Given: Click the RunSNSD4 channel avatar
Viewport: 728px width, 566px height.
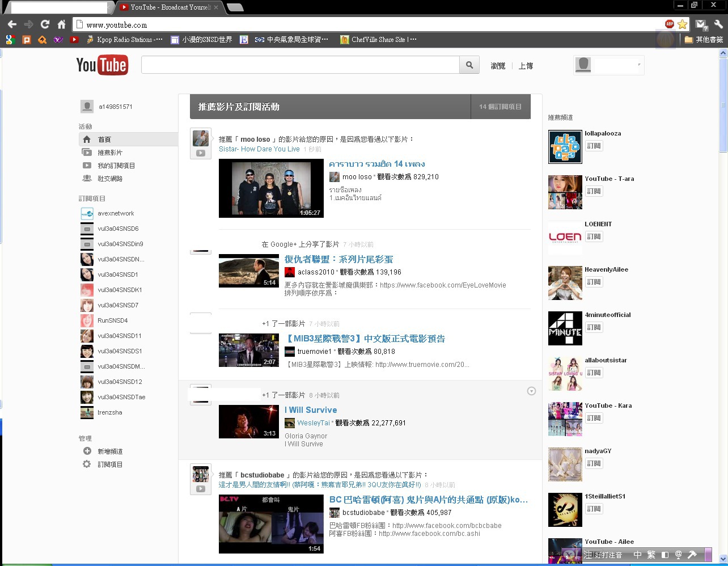Looking at the screenshot, I should click(x=87, y=320).
